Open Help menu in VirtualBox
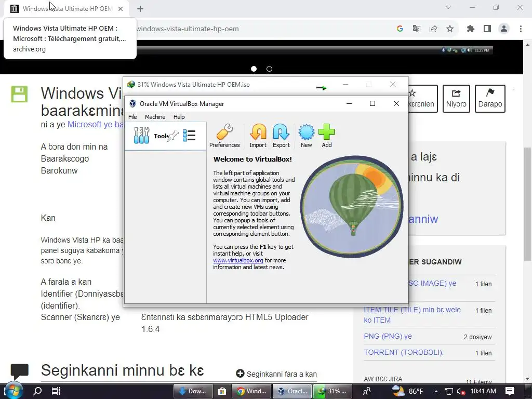The height and width of the screenshot is (399, 532). point(179,117)
